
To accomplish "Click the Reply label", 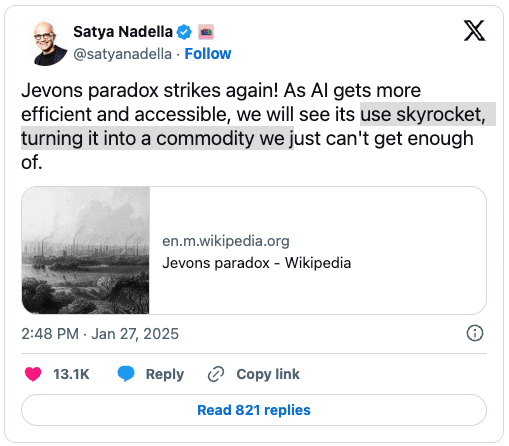I will point(165,374).
